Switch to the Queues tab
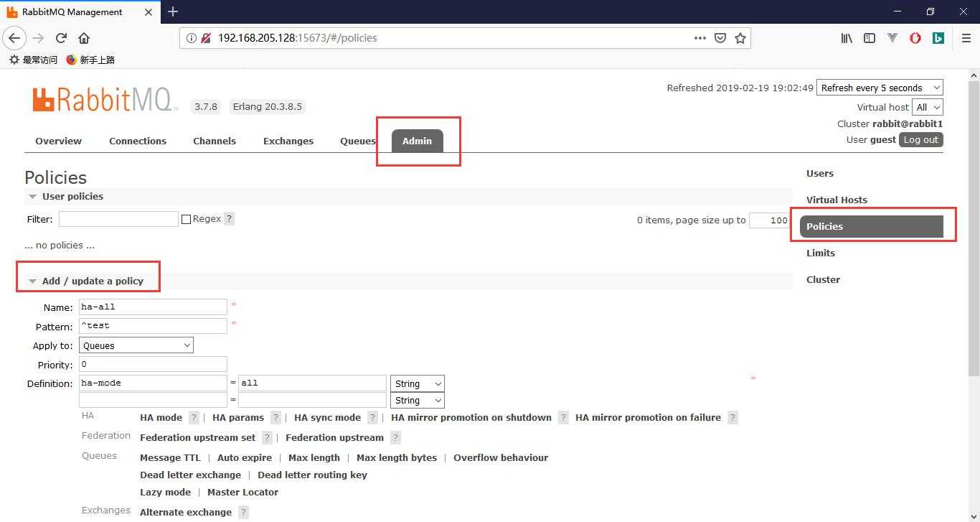The height and width of the screenshot is (522, 980). 358,141
